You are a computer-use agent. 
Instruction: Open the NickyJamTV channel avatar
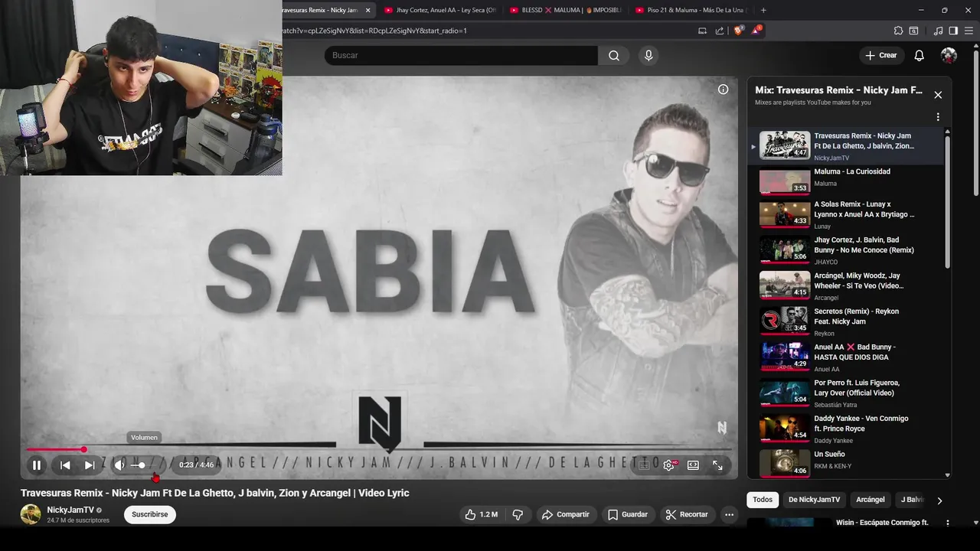point(31,514)
